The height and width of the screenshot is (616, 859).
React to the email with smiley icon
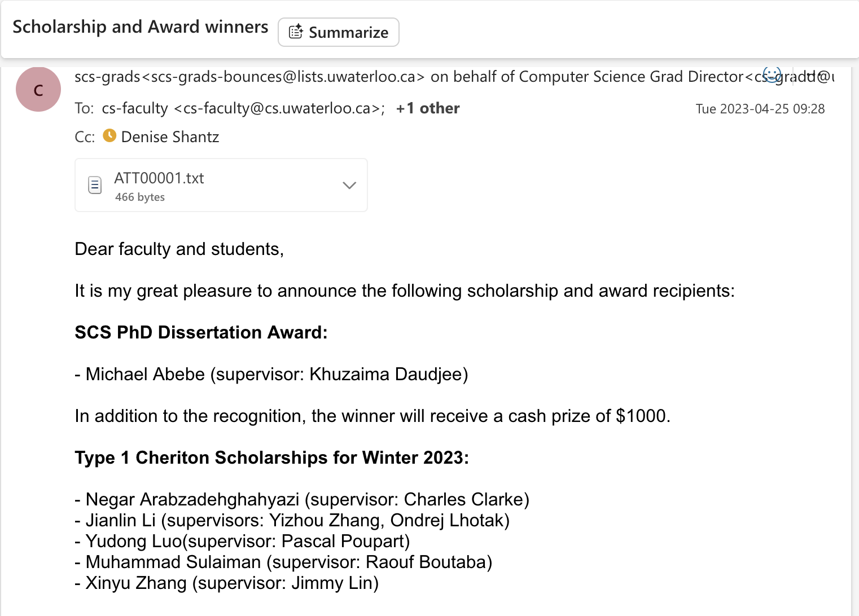pyautogui.click(x=772, y=74)
